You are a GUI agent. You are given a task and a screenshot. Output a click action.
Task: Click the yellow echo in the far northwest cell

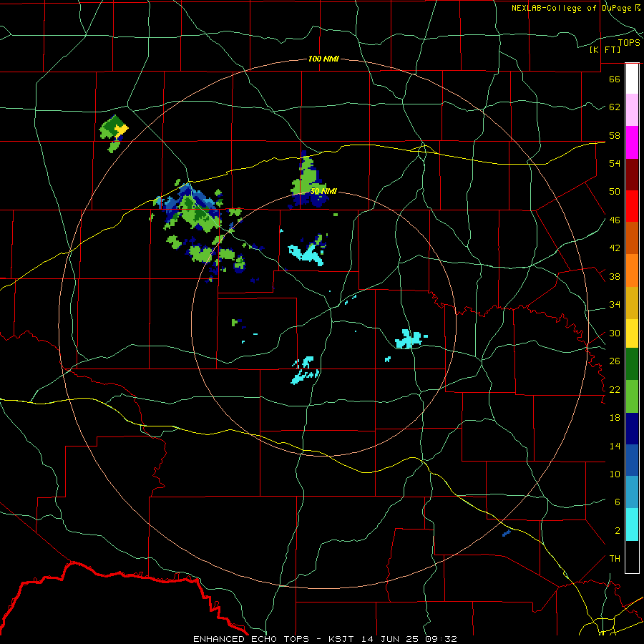[x=121, y=131]
